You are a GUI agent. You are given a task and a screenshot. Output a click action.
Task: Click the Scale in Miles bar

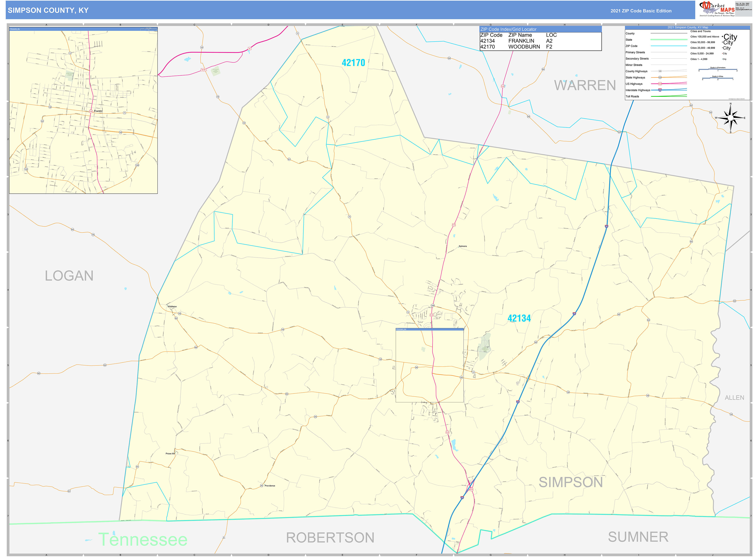(x=718, y=78)
